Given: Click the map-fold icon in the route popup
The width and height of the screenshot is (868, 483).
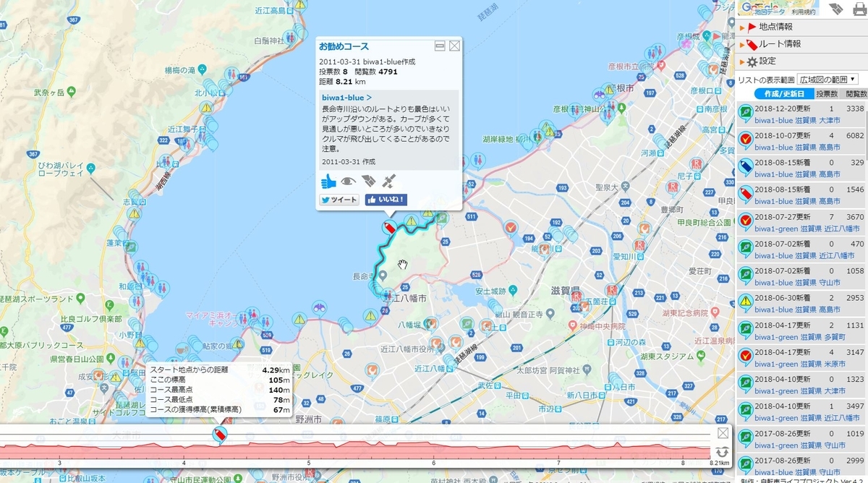Looking at the screenshot, I should (369, 181).
